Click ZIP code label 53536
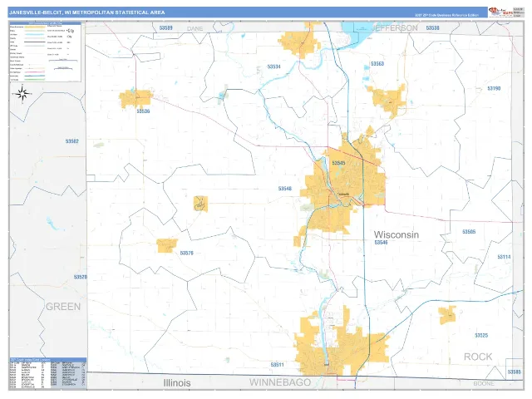Image resolution: width=532 pixels, height=399 pixels. pyautogui.click(x=143, y=111)
